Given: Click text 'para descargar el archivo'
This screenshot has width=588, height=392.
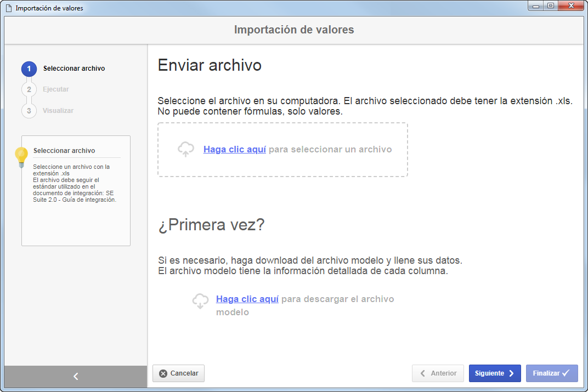Looking at the screenshot, I should 337,299.
